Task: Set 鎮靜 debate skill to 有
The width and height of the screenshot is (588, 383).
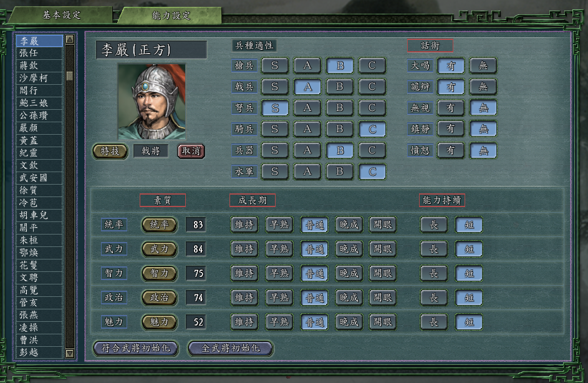Action: [x=451, y=129]
